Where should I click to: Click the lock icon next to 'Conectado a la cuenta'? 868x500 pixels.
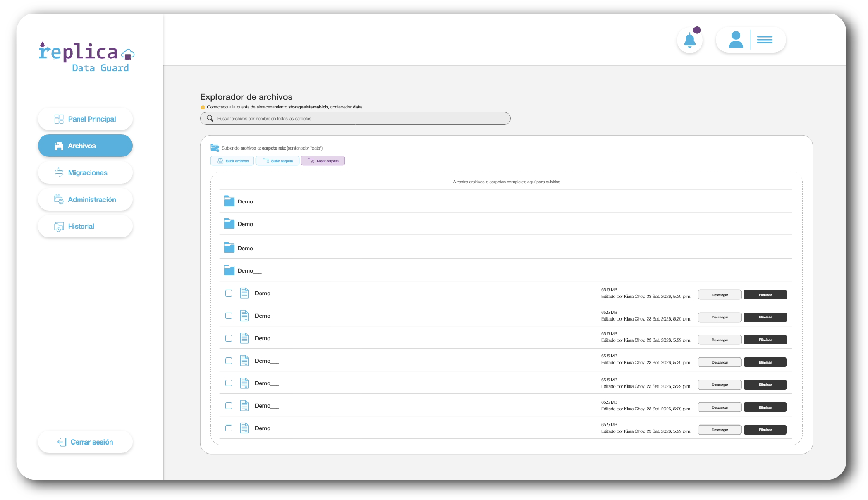203,107
